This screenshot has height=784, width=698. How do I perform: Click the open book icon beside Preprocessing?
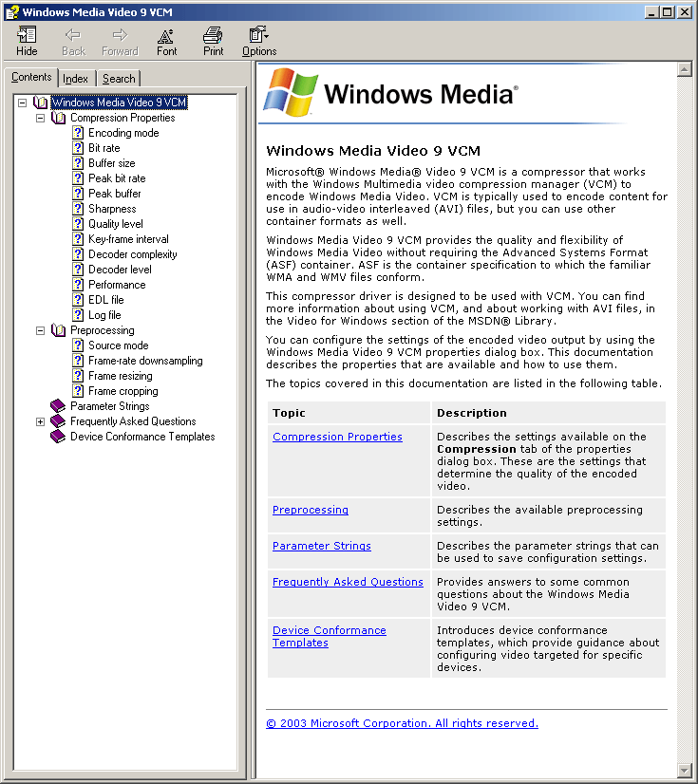click(x=59, y=330)
